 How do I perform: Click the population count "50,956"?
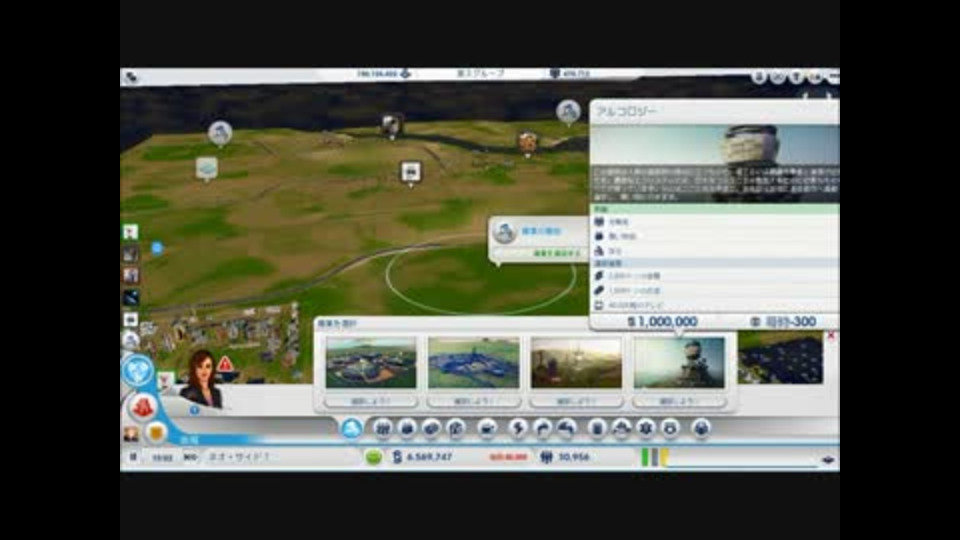(x=574, y=457)
